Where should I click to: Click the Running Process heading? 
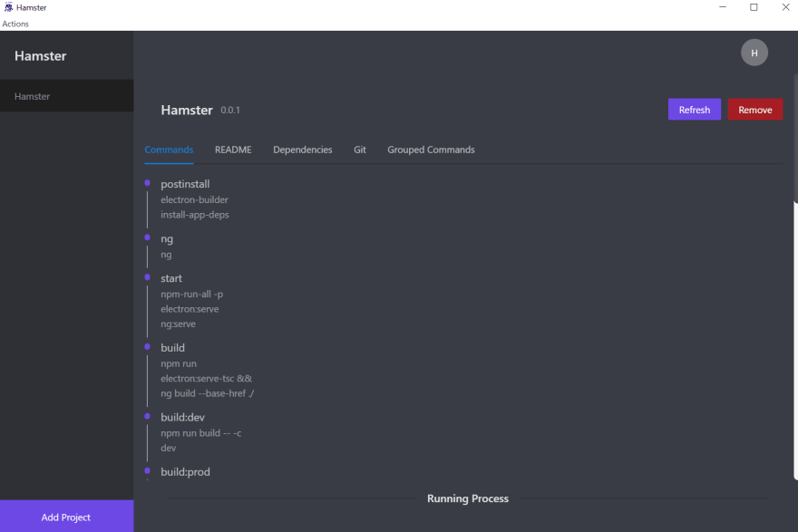click(x=468, y=498)
